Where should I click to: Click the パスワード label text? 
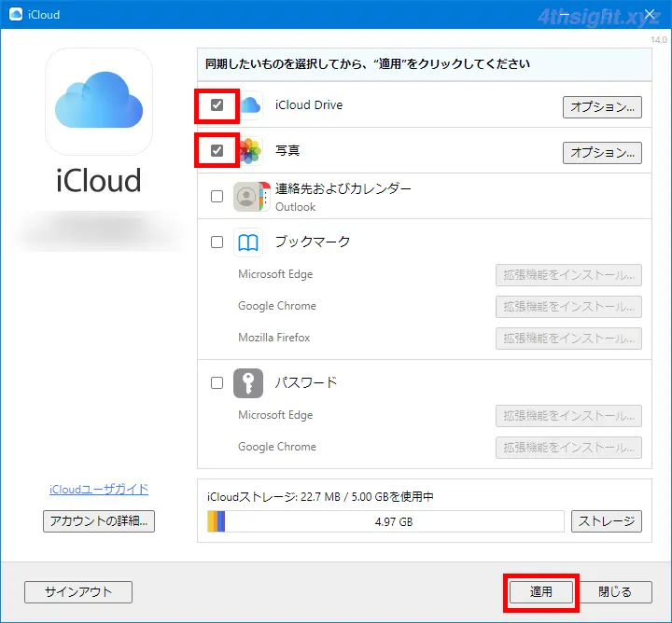click(x=306, y=382)
